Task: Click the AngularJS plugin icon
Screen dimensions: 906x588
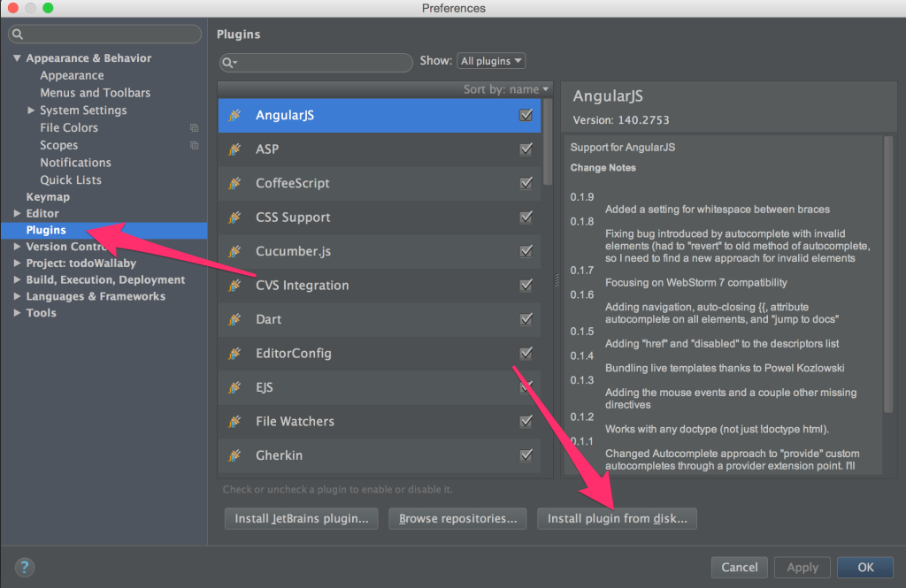Action: click(234, 116)
